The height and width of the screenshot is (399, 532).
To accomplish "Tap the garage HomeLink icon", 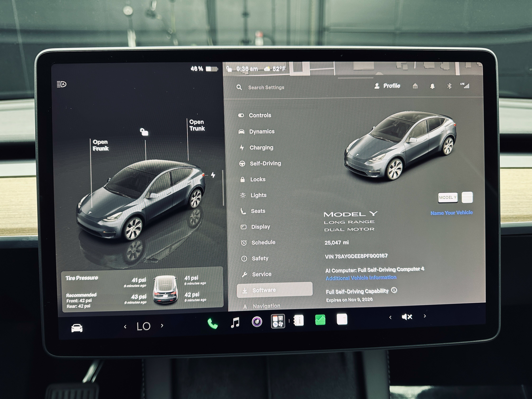I will [415, 86].
